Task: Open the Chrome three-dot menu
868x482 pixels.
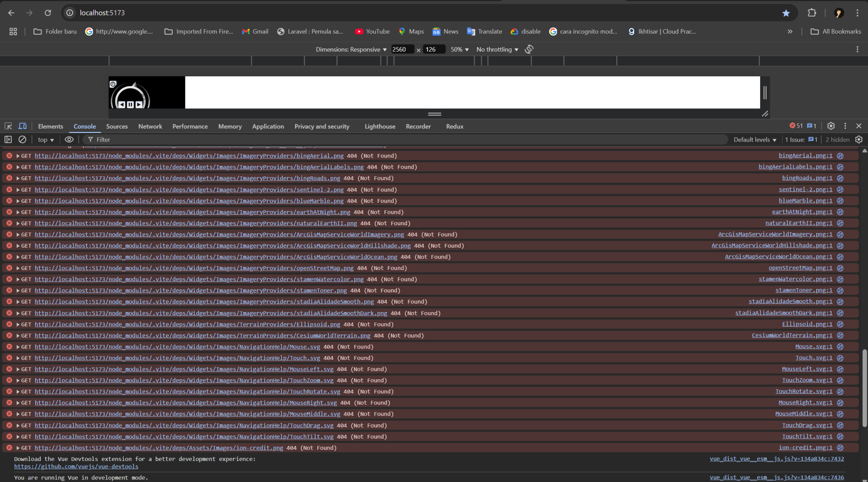Action: point(857,13)
